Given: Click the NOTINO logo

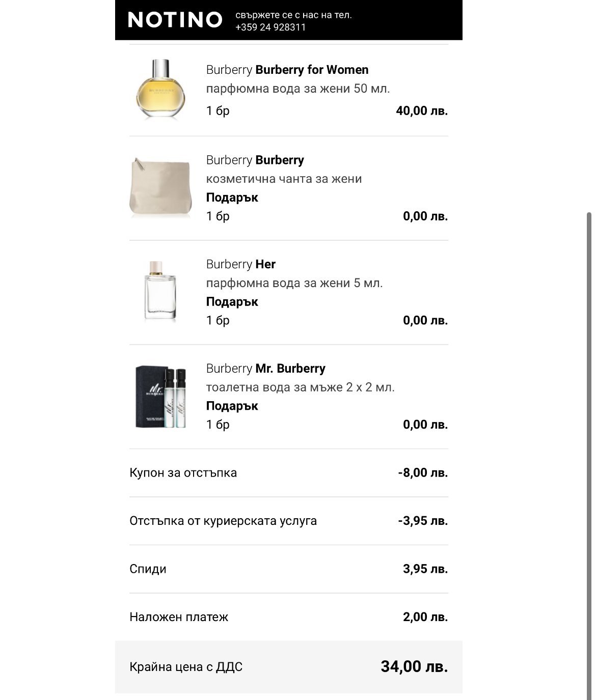Looking at the screenshot, I should [x=175, y=20].
